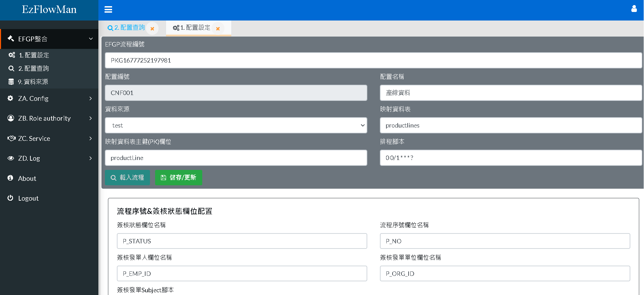Screen dimensions: 644x295
Task: Focus the 排程腳本 cron input
Action: 511,158
